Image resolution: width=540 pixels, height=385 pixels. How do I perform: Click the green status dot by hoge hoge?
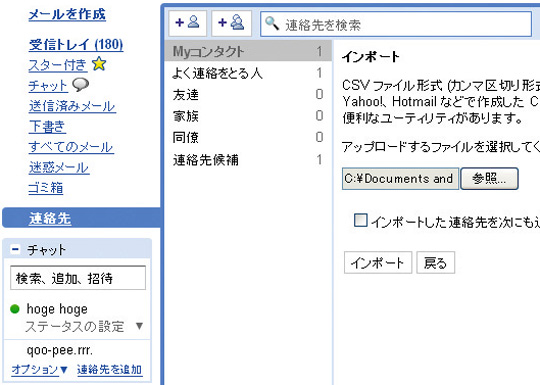pos(15,309)
